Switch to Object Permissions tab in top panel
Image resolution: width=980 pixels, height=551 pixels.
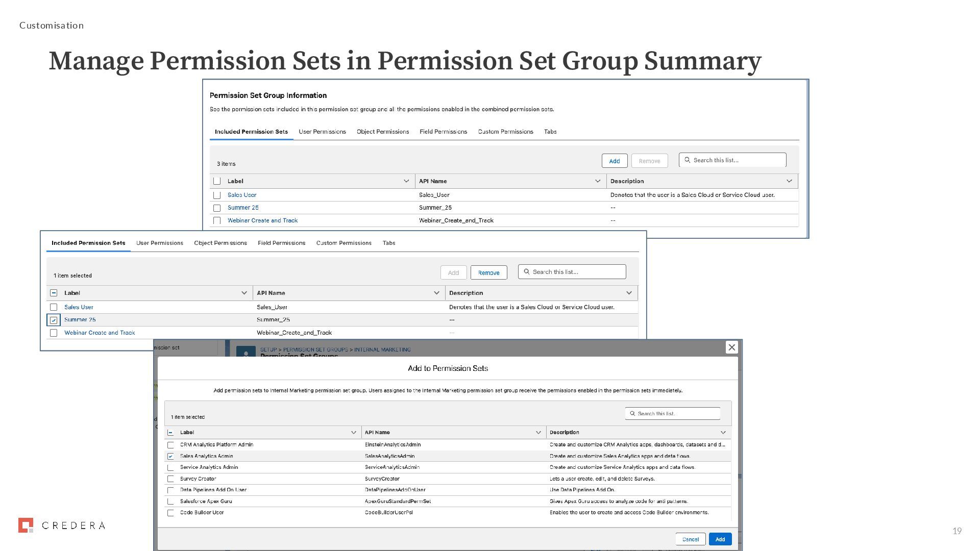point(382,132)
